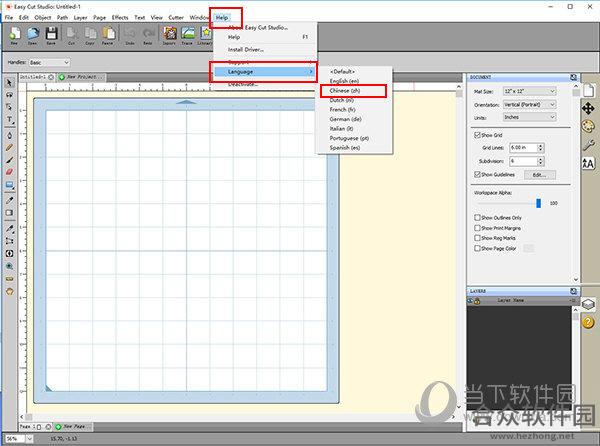The width and height of the screenshot is (600, 446).
Task: Open the File menu
Action: point(9,18)
